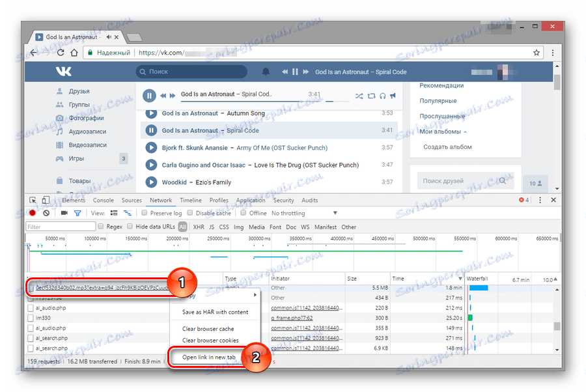Click the audio volume slider
The height and width of the screenshot is (392, 586).
tap(337, 102)
